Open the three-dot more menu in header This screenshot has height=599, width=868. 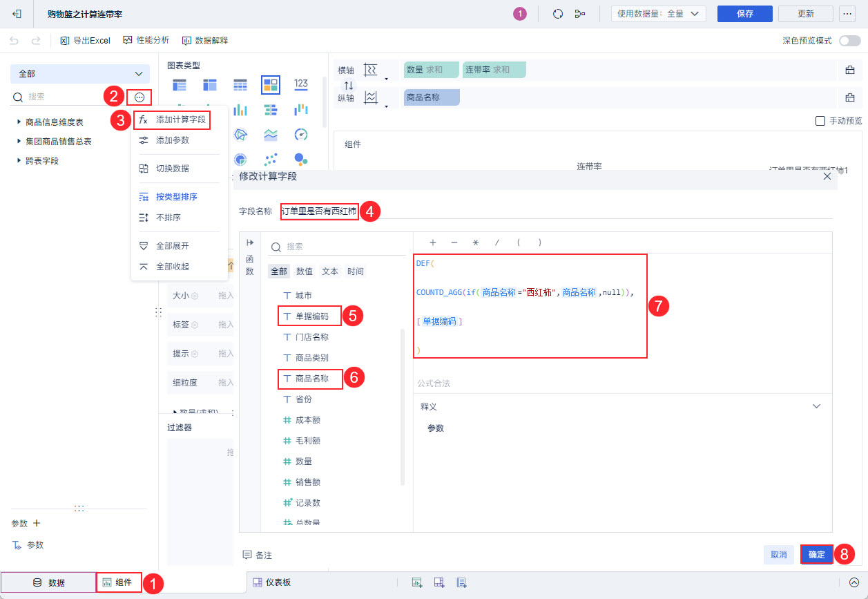[x=847, y=14]
